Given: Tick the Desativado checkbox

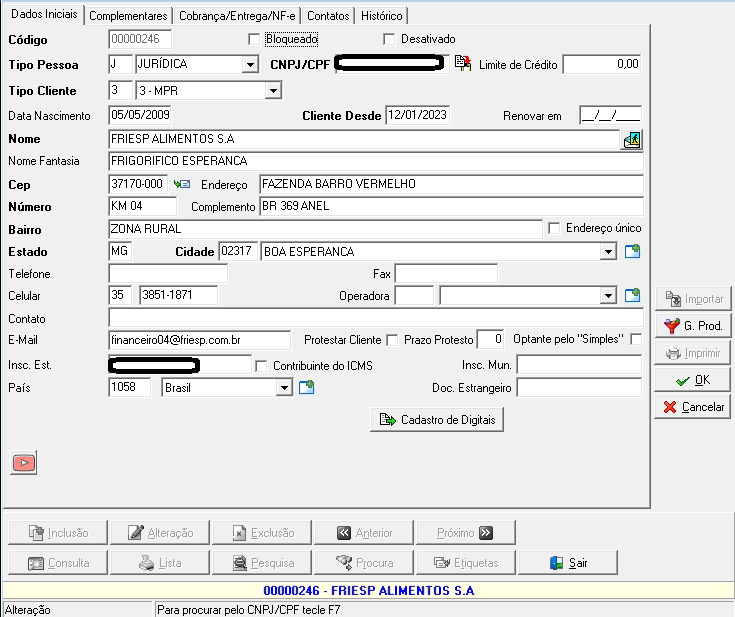Looking at the screenshot, I should tap(389, 39).
